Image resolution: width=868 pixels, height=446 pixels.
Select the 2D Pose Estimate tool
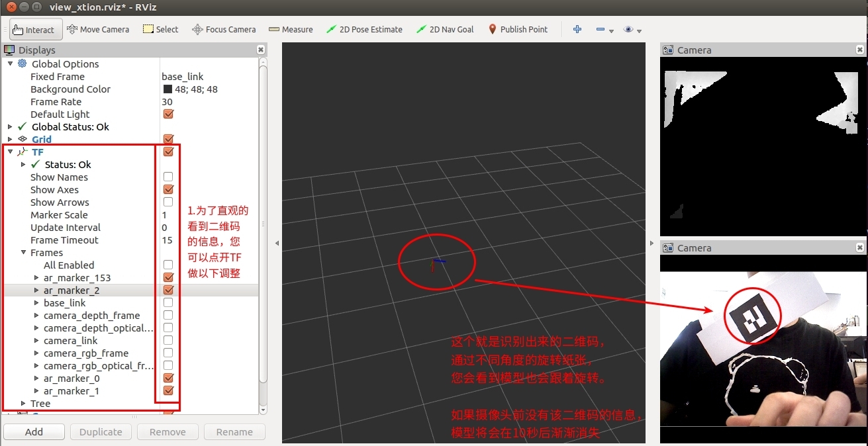click(x=364, y=29)
